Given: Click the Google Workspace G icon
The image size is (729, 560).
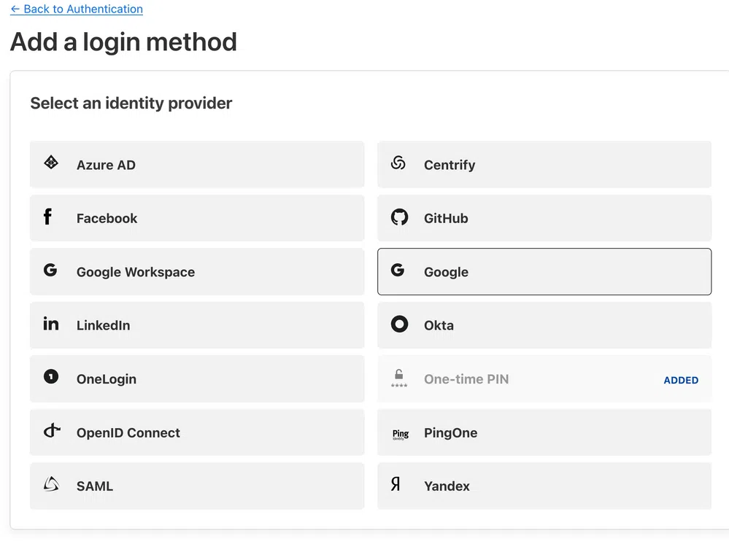Looking at the screenshot, I should point(50,270).
